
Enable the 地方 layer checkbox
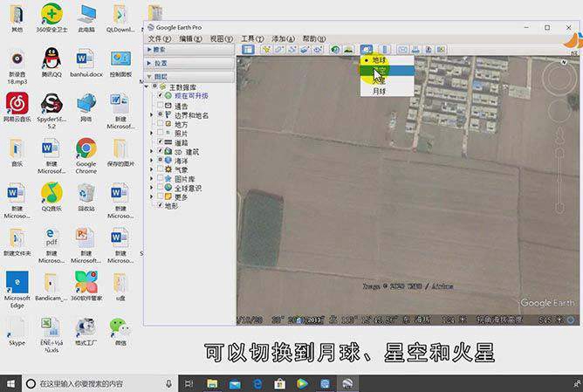[161, 123]
